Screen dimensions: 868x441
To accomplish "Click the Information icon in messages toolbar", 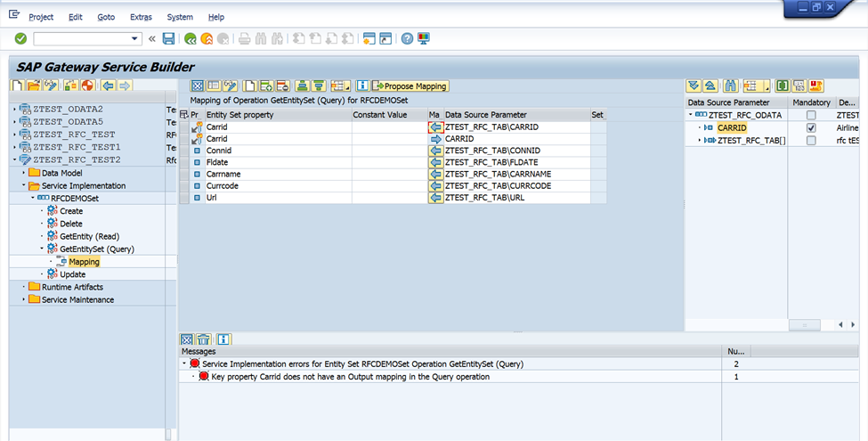I will click(x=223, y=339).
